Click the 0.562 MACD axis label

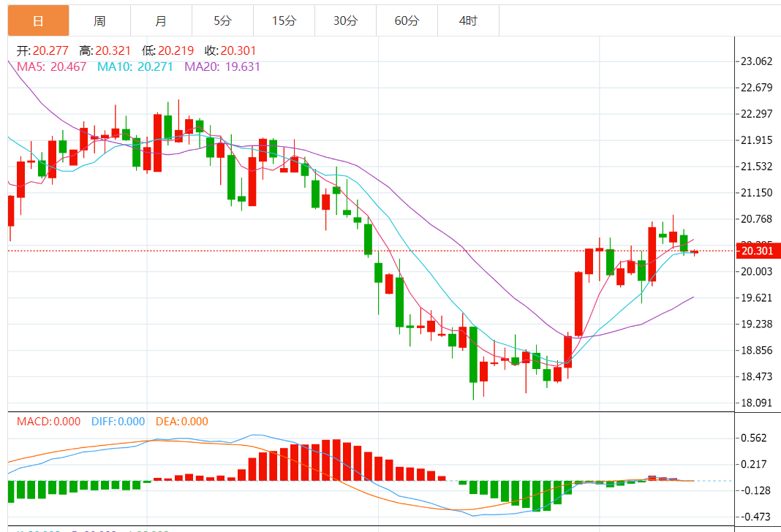coord(754,438)
